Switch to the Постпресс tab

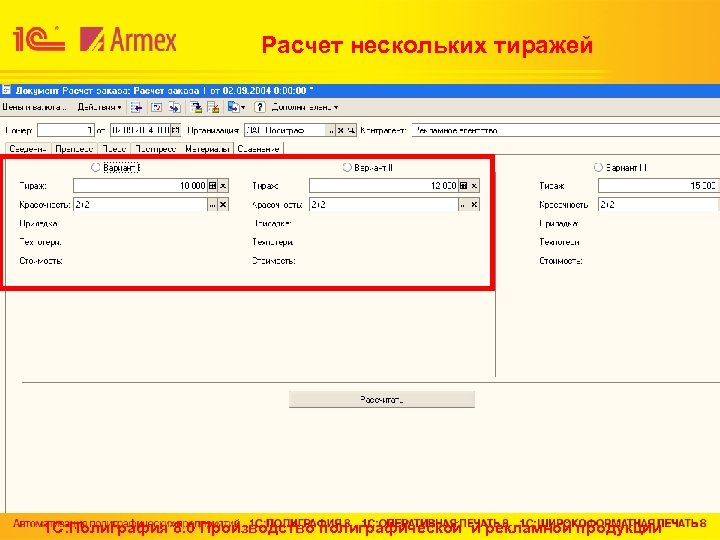click(x=156, y=149)
